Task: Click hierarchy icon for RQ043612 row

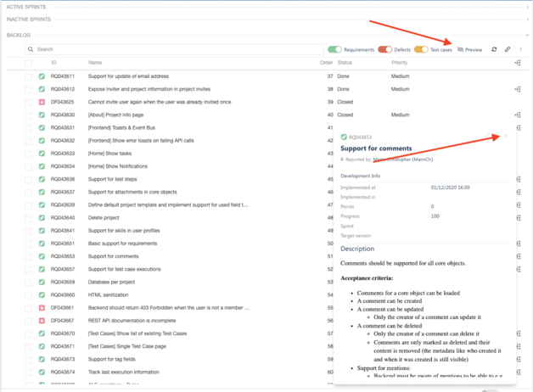Action: pyautogui.click(x=518, y=89)
